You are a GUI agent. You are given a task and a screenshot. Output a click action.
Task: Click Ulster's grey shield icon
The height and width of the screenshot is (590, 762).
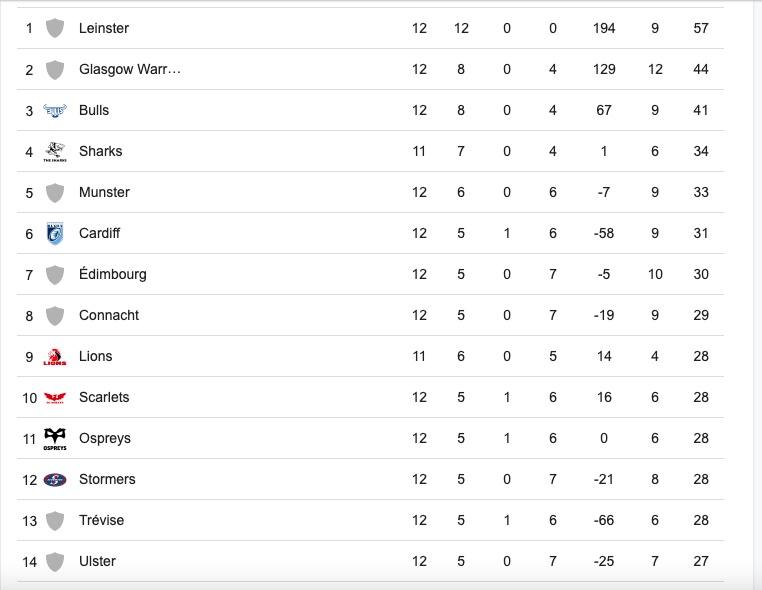click(x=55, y=561)
